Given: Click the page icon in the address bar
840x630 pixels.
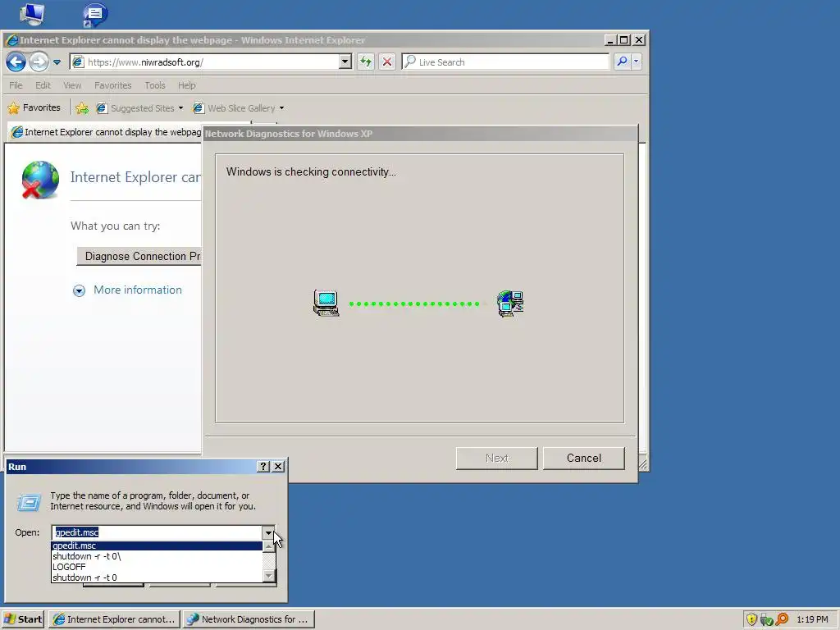Looking at the screenshot, I should [x=78, y=62].
